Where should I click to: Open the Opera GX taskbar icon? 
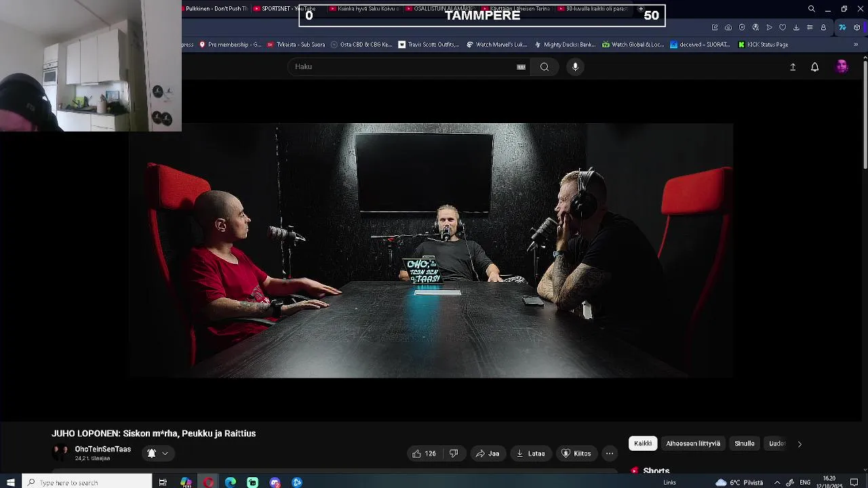[x=208, y=482]
